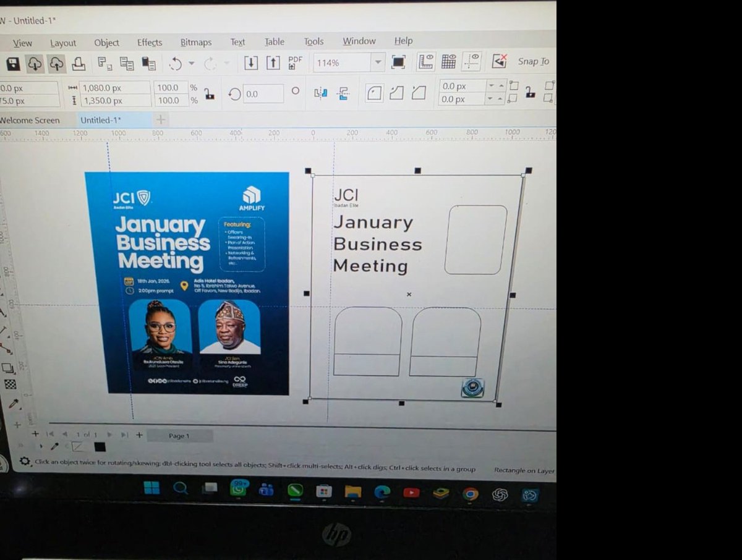Click the Publish to PDF icon
Screen dimensions: 742x560
coord(295,62)
